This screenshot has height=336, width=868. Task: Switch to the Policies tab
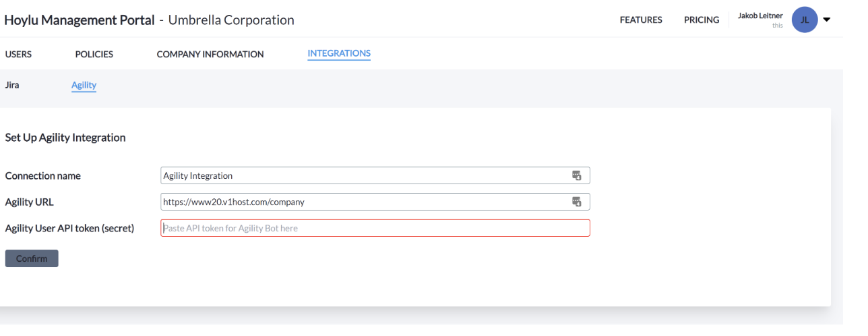[94, 55]
